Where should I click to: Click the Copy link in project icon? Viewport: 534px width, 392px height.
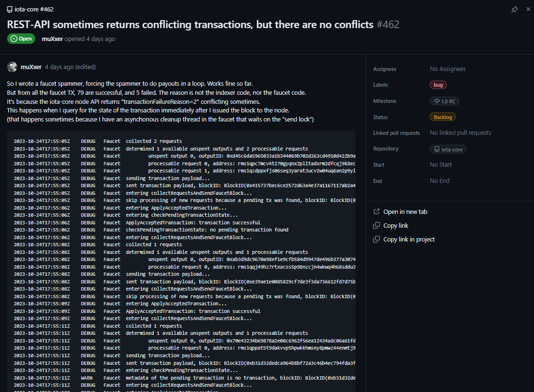[x=376, y=240]
